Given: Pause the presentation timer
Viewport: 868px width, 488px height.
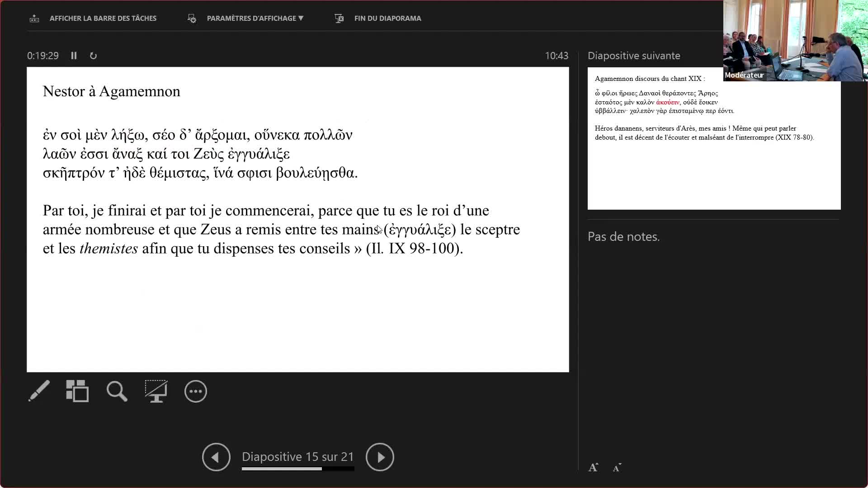Looking at the screenshot, I should coord(74,56).
